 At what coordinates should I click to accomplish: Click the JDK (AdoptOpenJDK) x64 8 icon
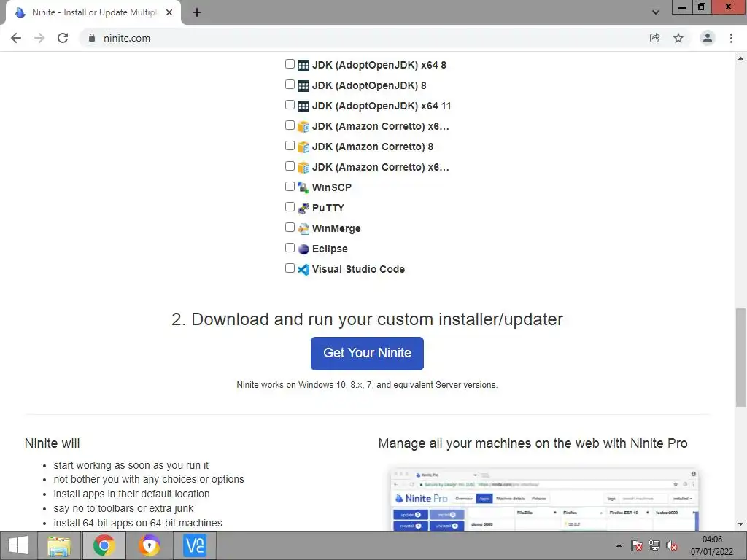(x=303, y=65)
